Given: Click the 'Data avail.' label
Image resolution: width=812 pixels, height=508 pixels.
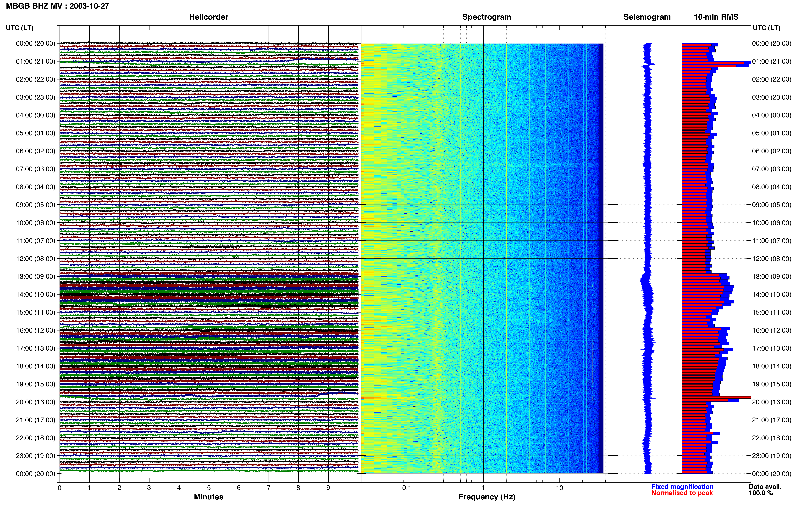Looking at the screenshot, I should (765, 486).
